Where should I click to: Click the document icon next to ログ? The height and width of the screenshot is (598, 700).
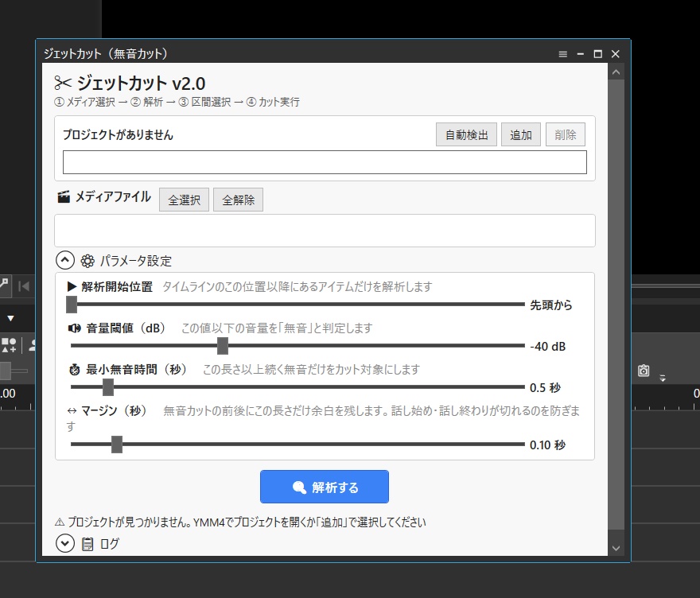coord(86,544)
